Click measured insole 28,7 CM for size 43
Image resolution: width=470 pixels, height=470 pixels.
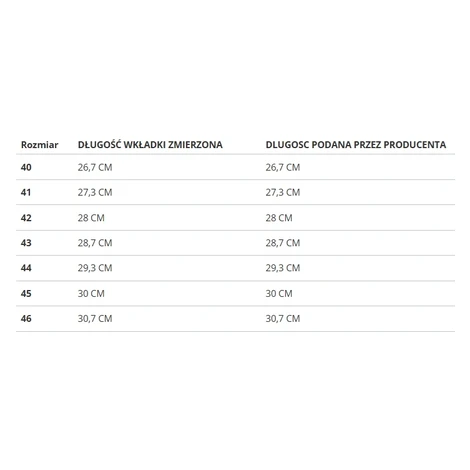pos(95,243)
